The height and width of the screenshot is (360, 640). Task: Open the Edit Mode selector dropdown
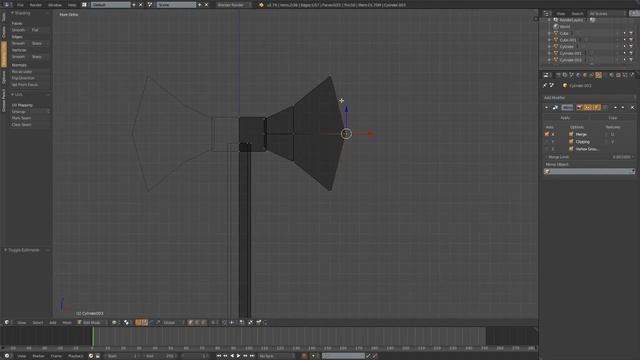point(92,322)
